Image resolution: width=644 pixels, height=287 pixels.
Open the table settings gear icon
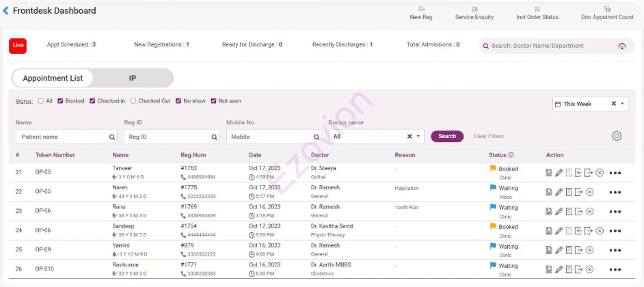617,136
